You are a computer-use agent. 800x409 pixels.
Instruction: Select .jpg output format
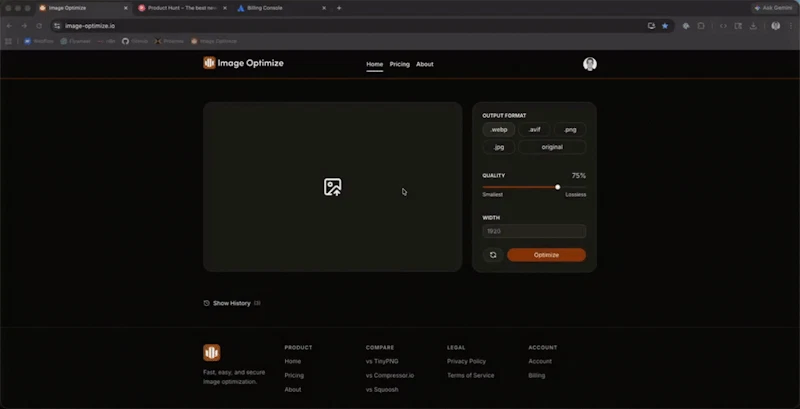click(498, 147)
